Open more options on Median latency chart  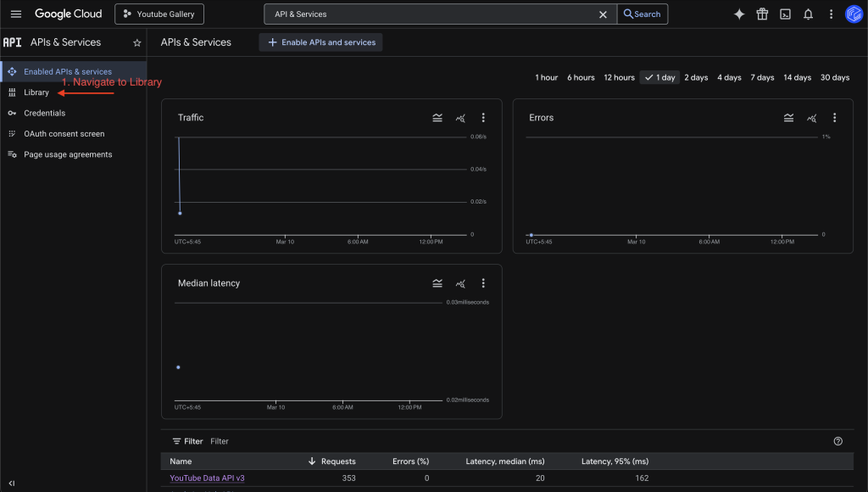pos(483,283)
